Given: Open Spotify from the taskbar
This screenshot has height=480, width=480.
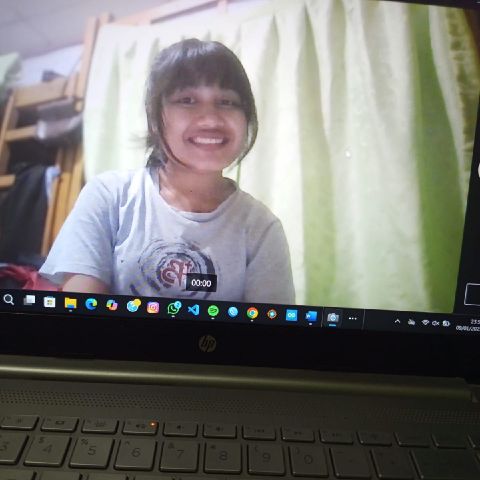Looking at the screenshot, I should [x=213, y=311].
